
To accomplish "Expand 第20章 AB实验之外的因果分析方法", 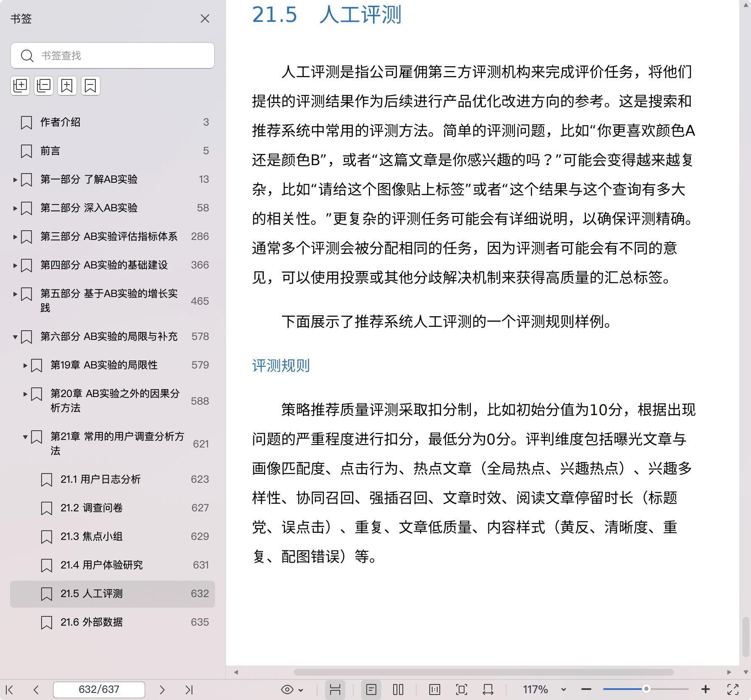I will (25, 394).
